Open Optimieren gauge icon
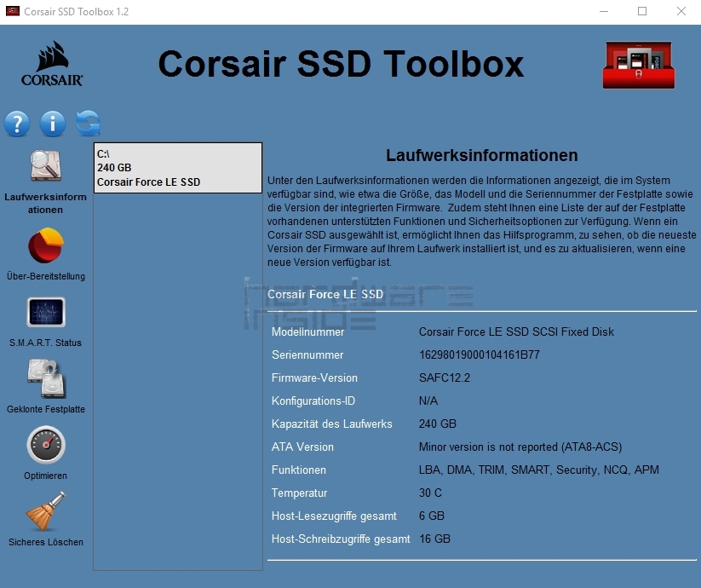Image resolution: width=701 pixels, height=588 pixels. pos(46,445)
